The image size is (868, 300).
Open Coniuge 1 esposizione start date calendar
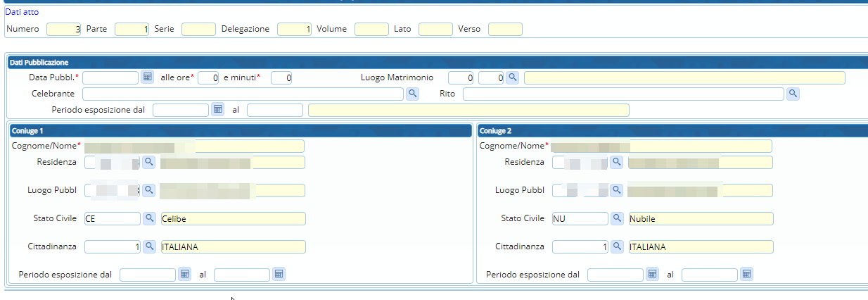[x=185, y=274]
